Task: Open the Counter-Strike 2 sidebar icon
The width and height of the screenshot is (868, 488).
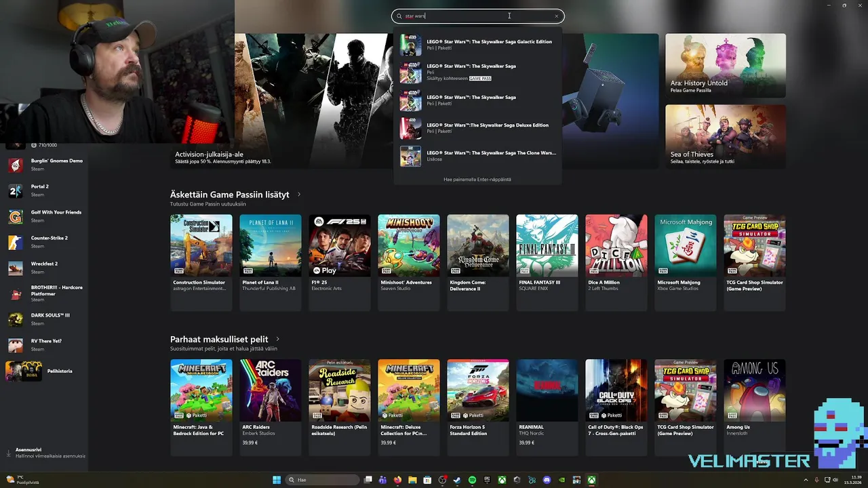Action: click(16, 242)
